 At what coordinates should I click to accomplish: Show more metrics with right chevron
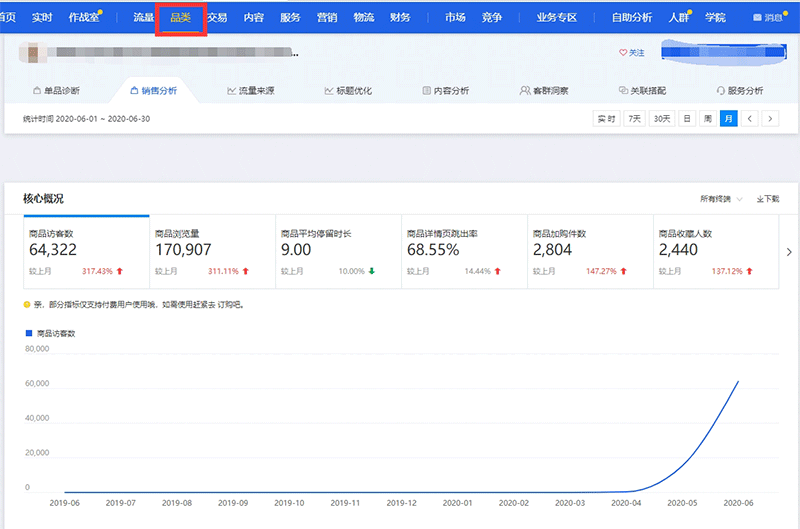coord(789,252)
